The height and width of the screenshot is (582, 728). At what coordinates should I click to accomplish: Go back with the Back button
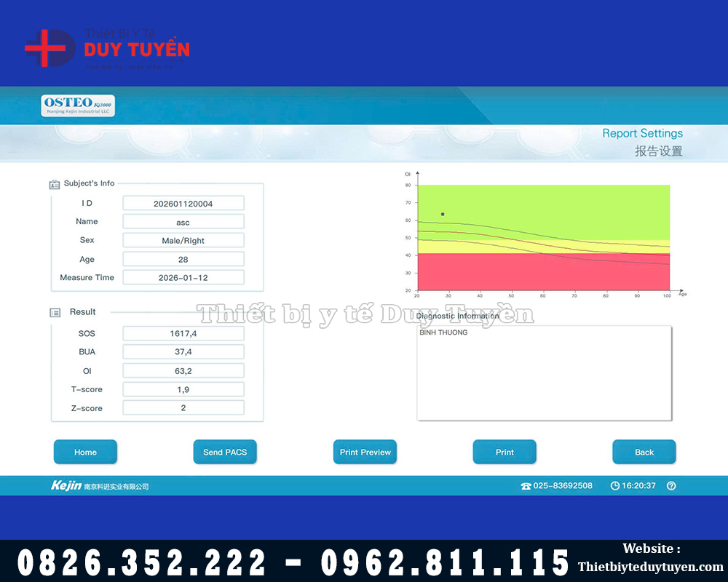(x=644, y=452)
